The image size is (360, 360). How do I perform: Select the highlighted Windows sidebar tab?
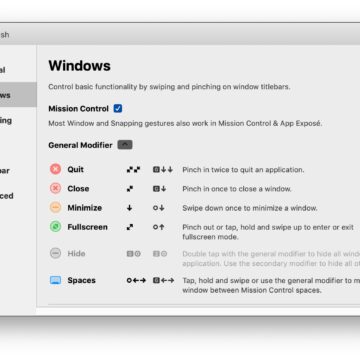click(18, 95)
